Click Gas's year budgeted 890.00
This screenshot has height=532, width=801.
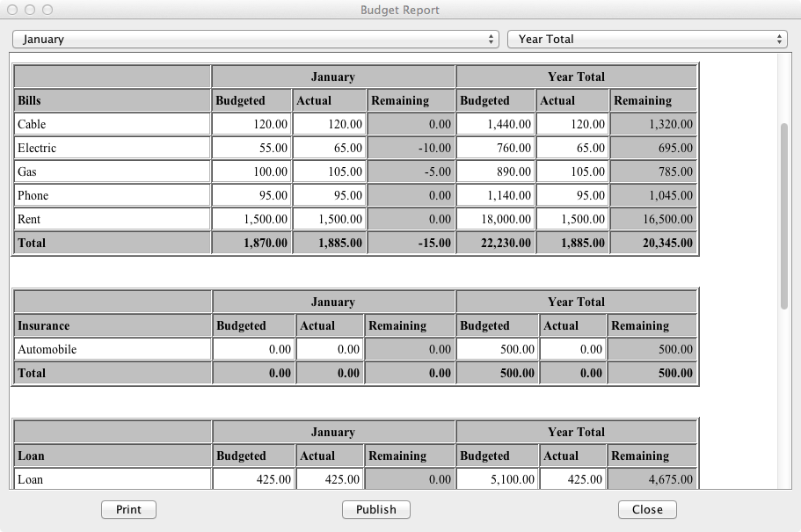click(x=496, y=171)
